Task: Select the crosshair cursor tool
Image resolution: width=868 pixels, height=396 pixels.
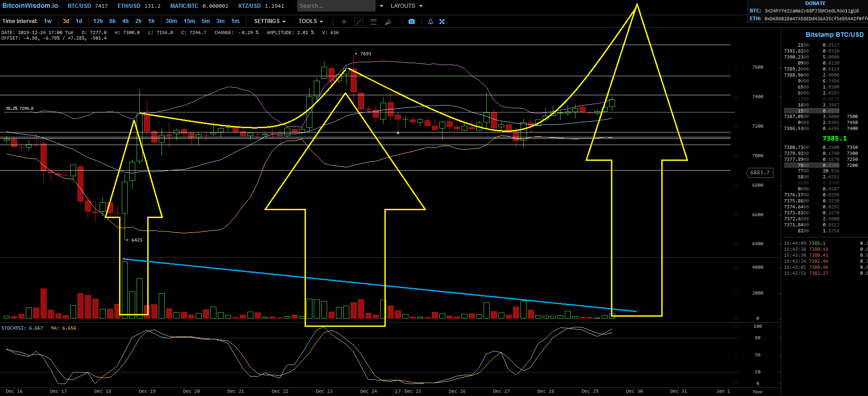Action: pyautogui.click(x=344, y=22)
